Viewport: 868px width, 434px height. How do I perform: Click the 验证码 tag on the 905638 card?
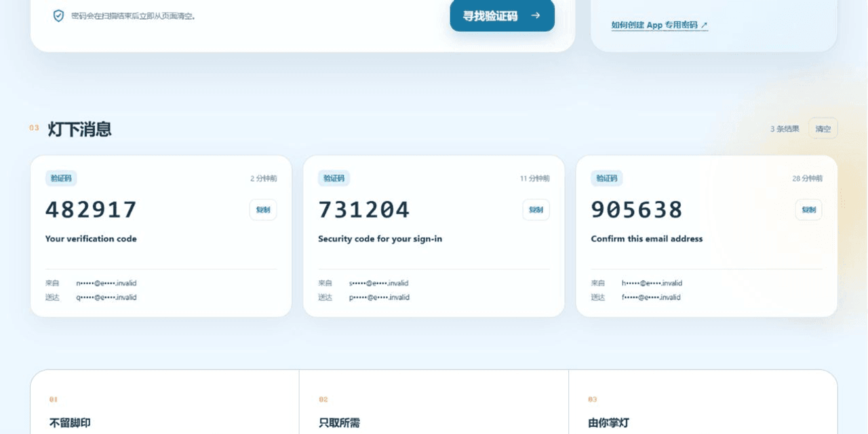(x=606, y=178)
